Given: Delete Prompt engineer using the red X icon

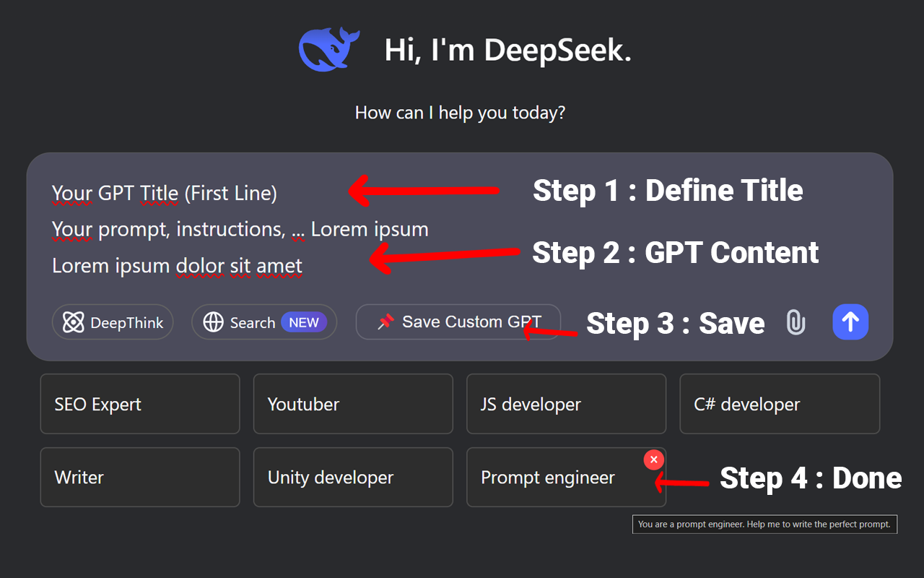Looking at the screenshot, I should point(653,460).
